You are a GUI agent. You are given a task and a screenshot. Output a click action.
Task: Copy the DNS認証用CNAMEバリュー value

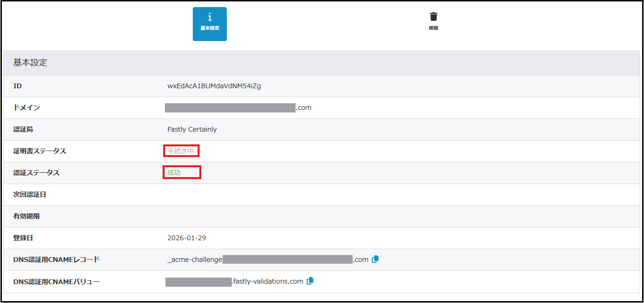click(x=310, y=281)
